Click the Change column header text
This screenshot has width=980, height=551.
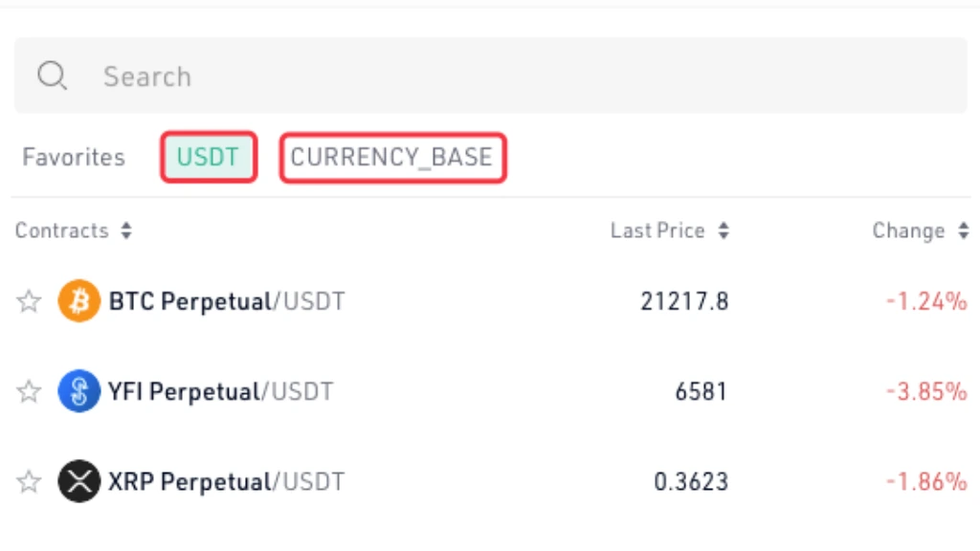[x=909, y=231]
